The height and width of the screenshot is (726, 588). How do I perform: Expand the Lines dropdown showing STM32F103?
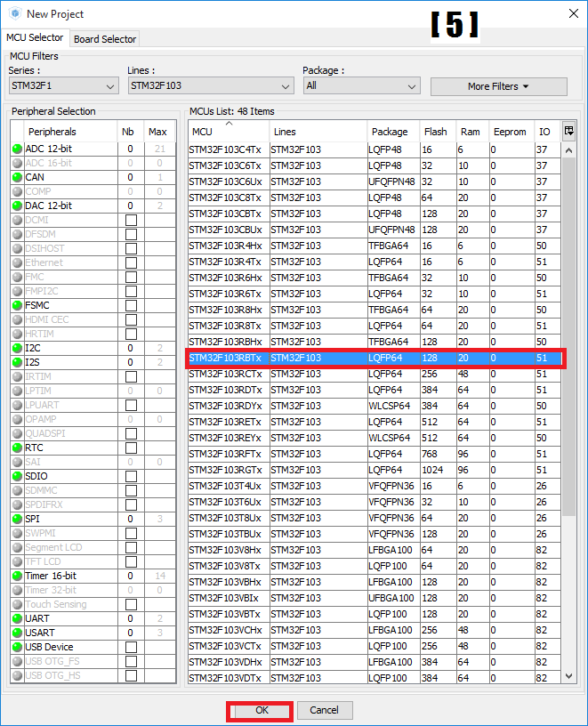pos(210,86)
